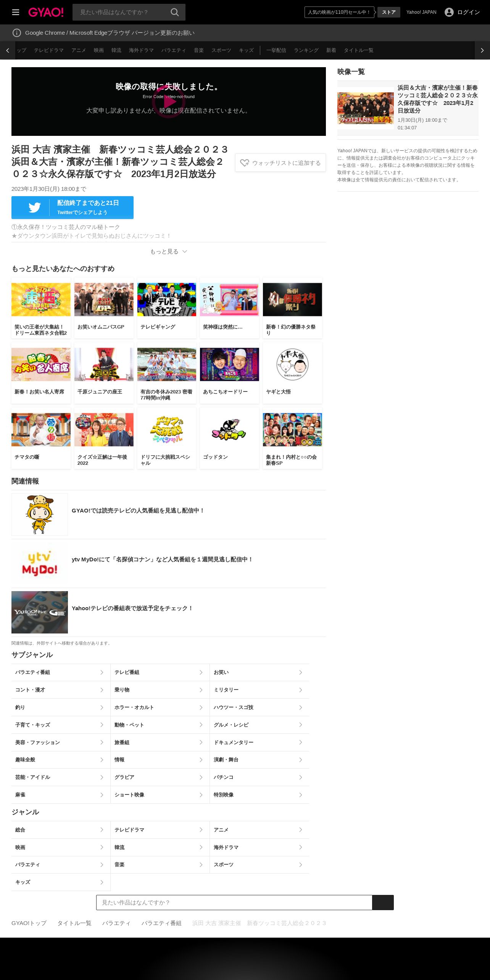This screenshot has width=490, height=980.
Task: Click the ログイン link
Action: (x=469, y=12)
